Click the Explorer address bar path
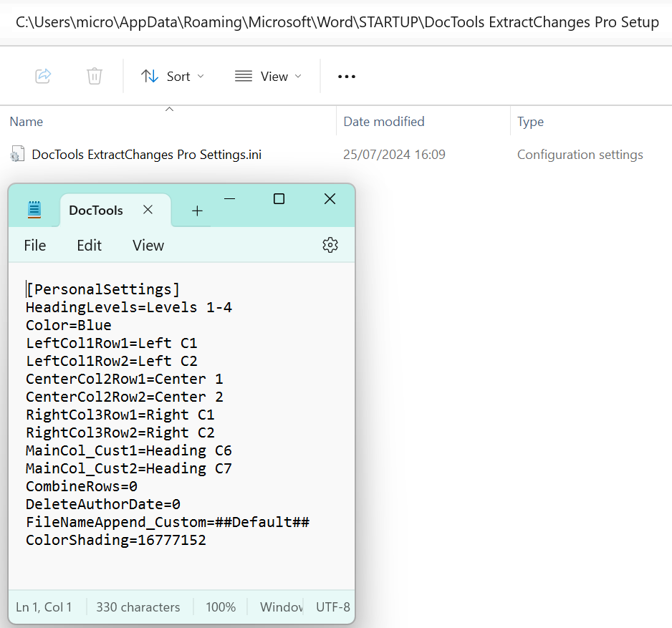672x628 pixels. tap(337, 22)
